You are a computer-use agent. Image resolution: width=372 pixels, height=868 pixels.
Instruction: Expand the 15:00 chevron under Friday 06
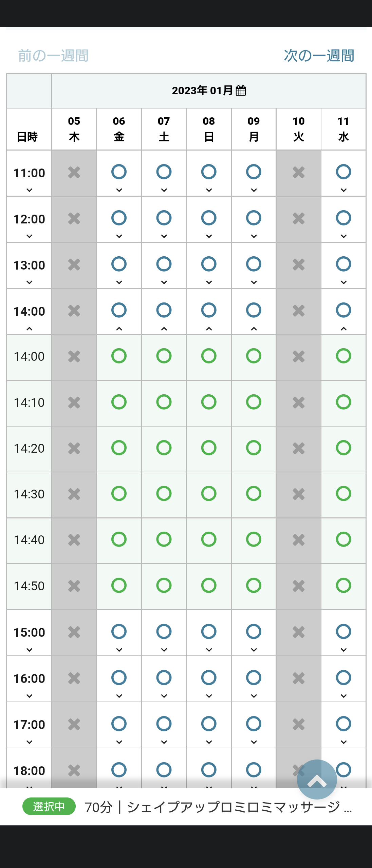pos(119,650)
